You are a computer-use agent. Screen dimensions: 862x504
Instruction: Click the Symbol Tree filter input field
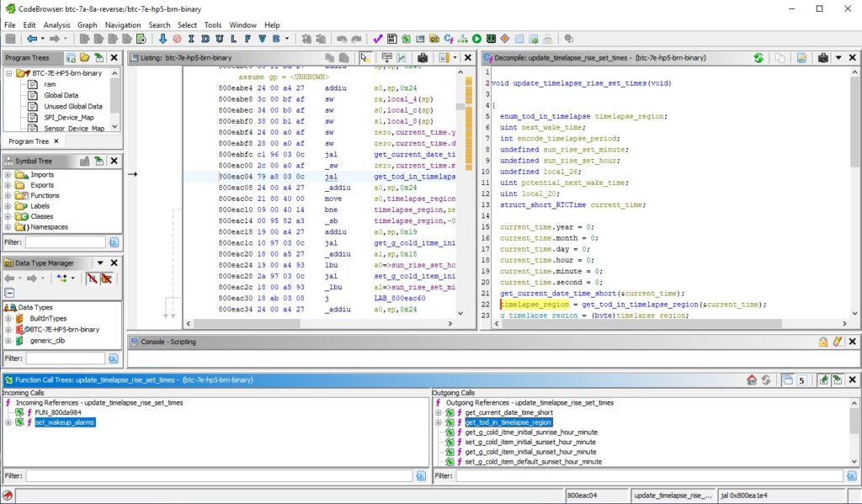[x=66, y=241]
